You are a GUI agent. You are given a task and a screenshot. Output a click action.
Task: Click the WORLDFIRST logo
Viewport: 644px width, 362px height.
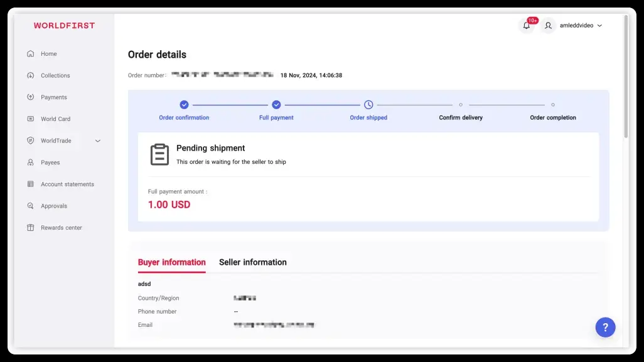64,26
